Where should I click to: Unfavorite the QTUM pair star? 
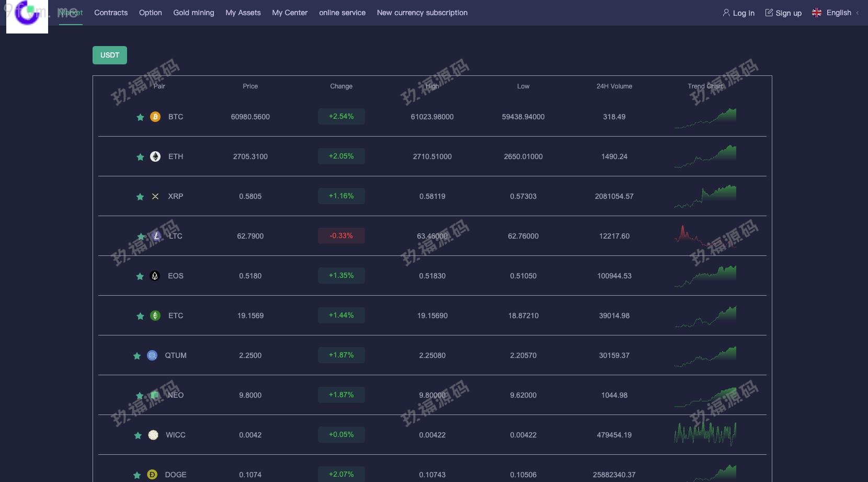click(x=137, y=356)
